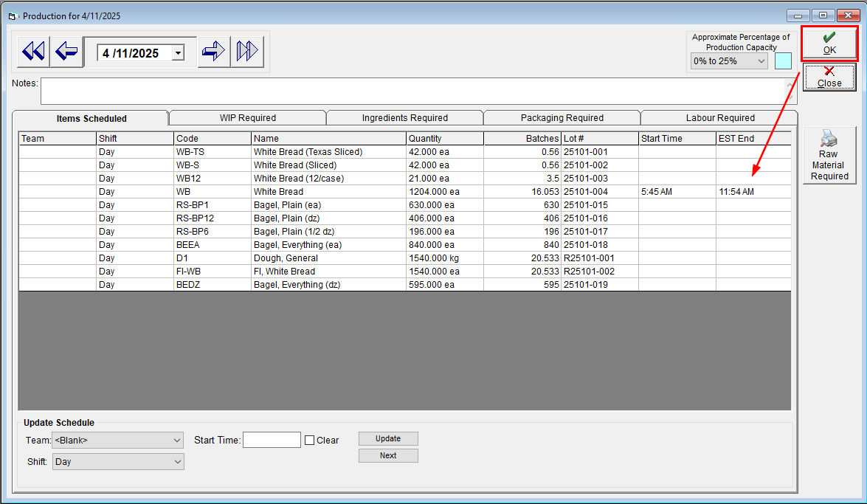Open the Ingredients Required tab
The height and width of the screenshot is (504, 867).
(405, 118)
